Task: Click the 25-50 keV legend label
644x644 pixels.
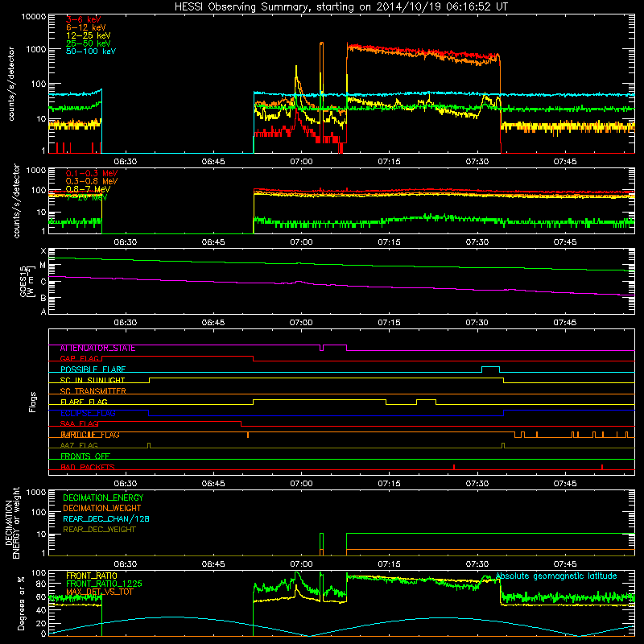Action: [x=89, y=43]
